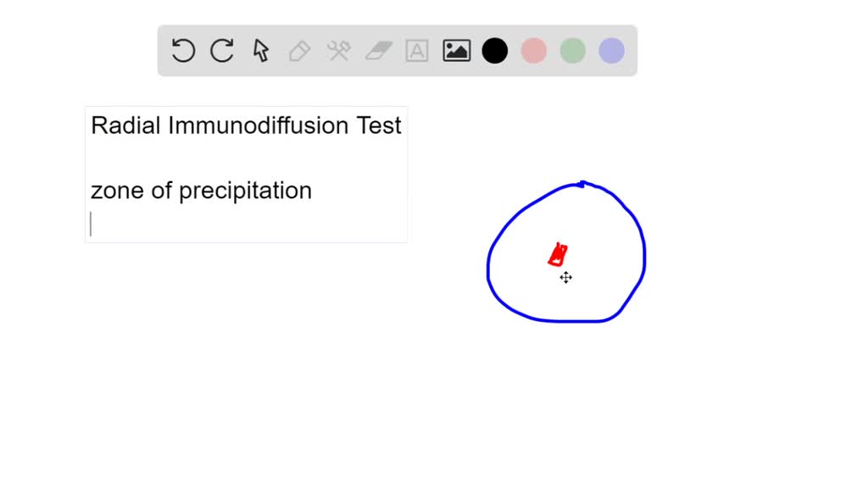Click the move handle on the red mark
The image size is (868, 488).
(x=565, y=278)
